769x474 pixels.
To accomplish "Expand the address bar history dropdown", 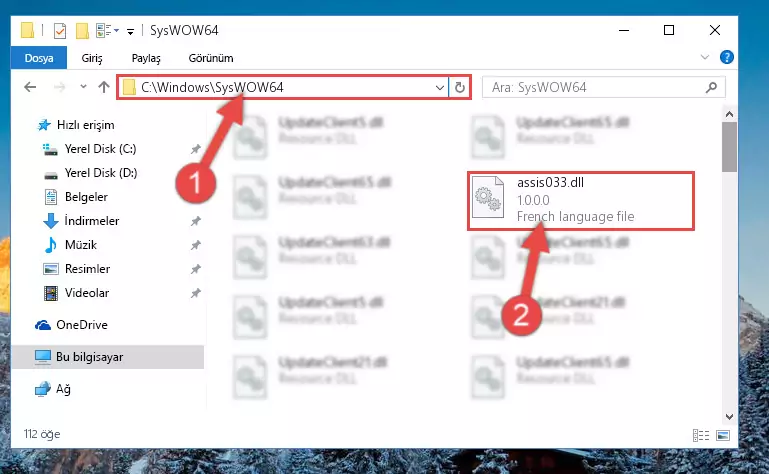I will click(x=439, y=88).
